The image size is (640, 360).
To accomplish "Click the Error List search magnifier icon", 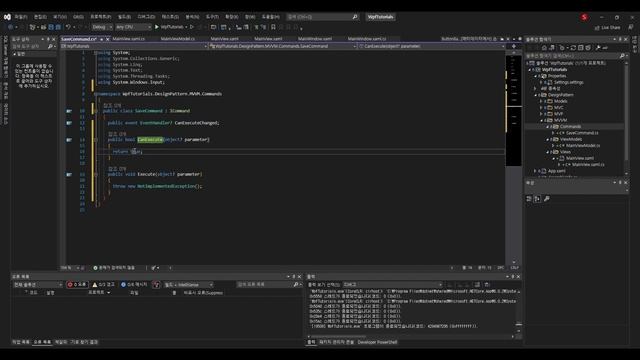I will [296, 284].
